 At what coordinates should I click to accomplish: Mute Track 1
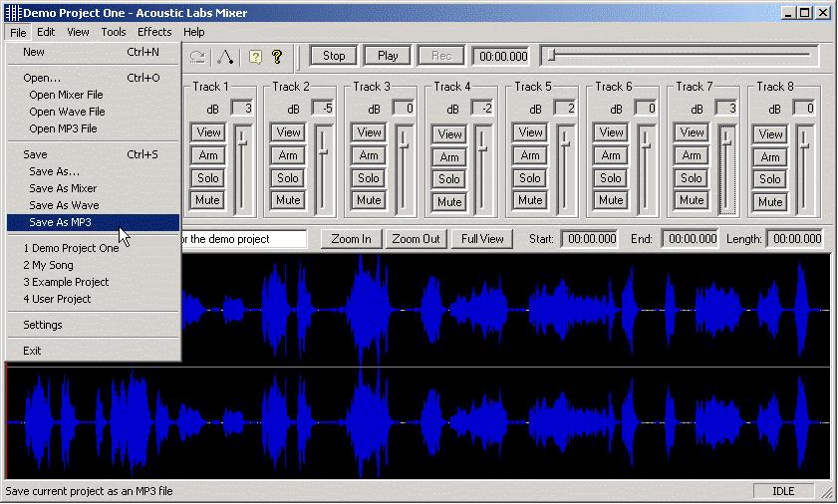(x=208, y=200)
